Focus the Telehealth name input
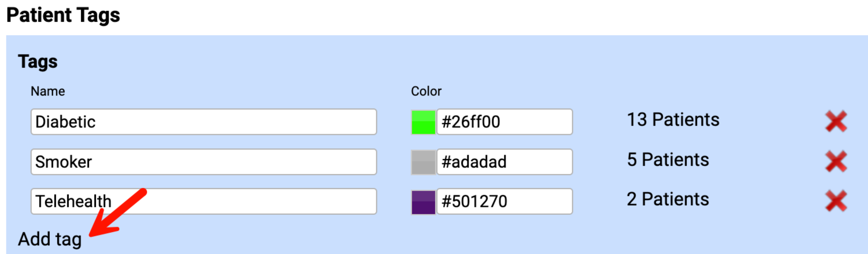 point(204,201)
